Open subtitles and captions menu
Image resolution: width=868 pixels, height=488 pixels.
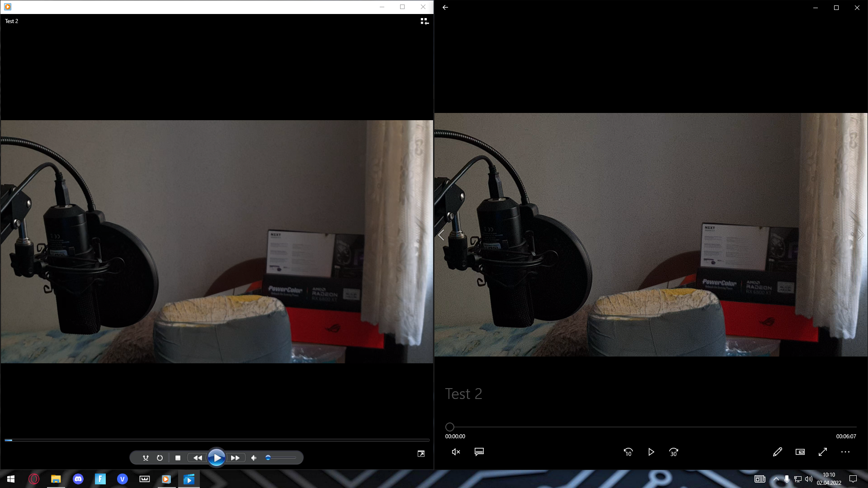pyautogui.click(x=479, y=452)
